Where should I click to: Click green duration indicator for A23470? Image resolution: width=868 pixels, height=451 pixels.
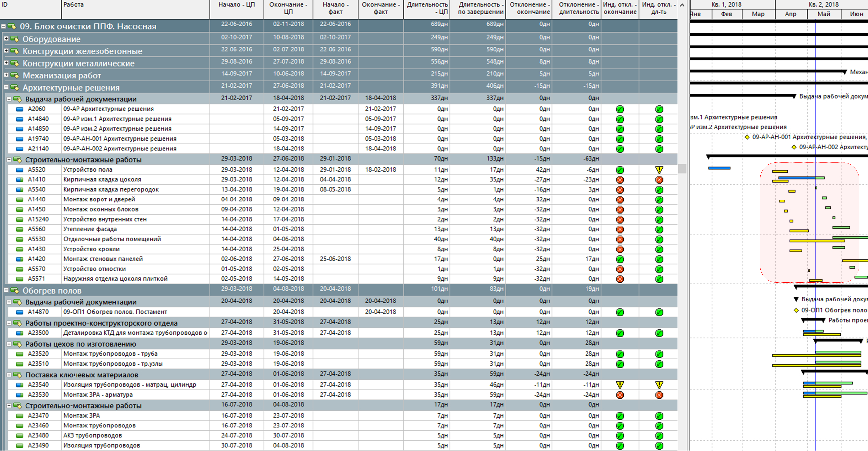[659, 416]
